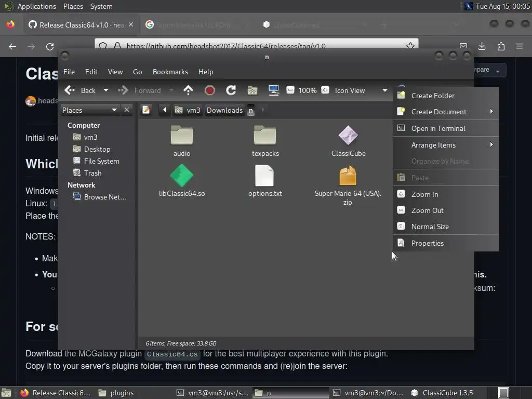
Task: Open Browse Network in sidebar
Action: click(x=100, y=197)
